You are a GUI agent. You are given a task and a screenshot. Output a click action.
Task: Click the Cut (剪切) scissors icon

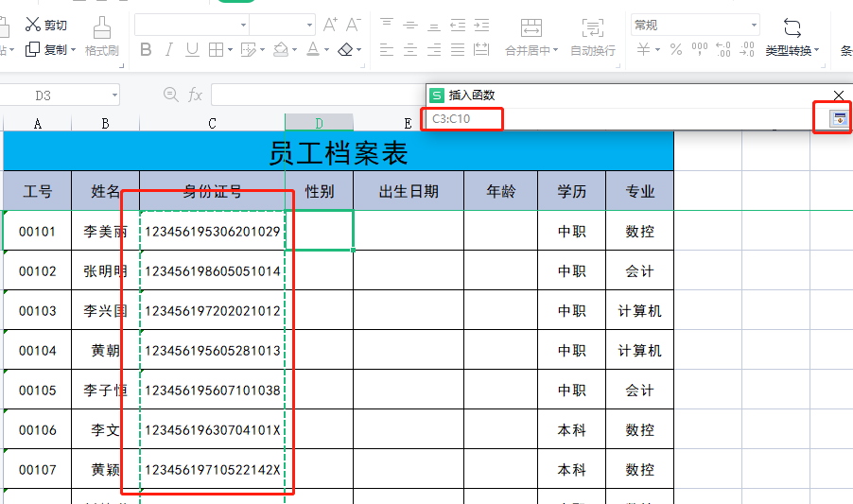point(33,25)
